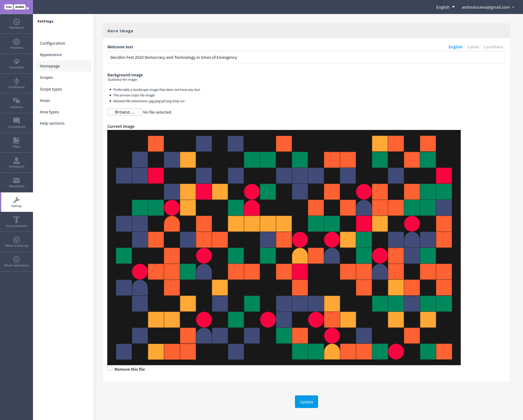This screenshot has height=420, width=523.
Task: Open the andreslucena@gmail.com user menu
Action: point(488,7)
